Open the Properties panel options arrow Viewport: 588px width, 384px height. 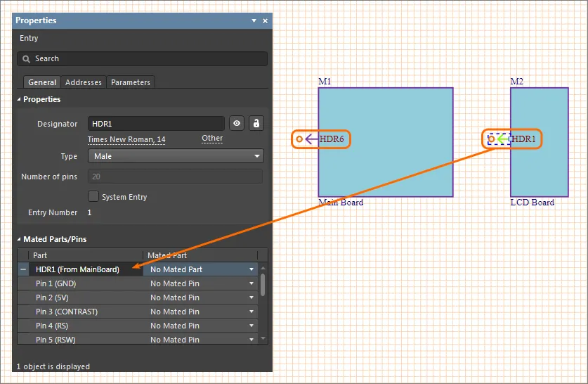tap(254, 20)
